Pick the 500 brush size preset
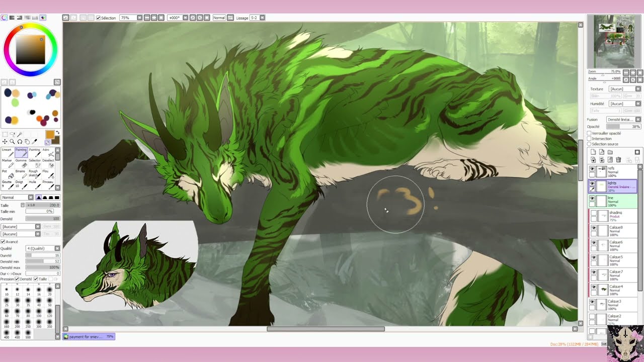This screenshot has height=362, width=644. coord(28,334)
